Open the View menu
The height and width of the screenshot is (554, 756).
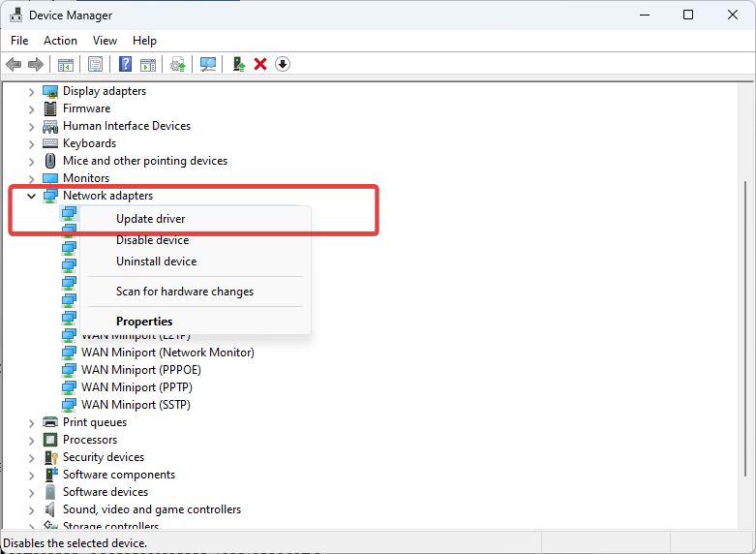tap(105, 41)
